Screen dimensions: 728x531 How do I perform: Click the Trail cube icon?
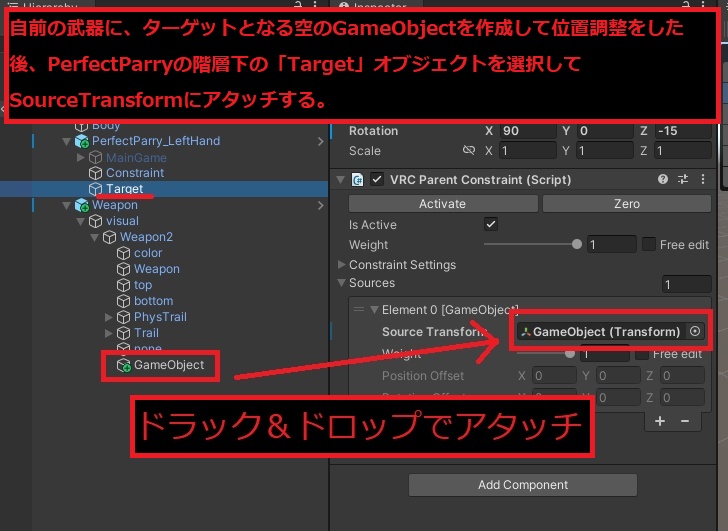pyautogui.click(x=123, y=333)
